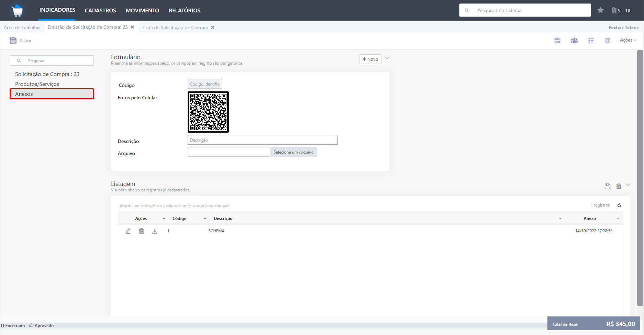Click the favorites star icon
Screen dimensions: 644x335
600,10
